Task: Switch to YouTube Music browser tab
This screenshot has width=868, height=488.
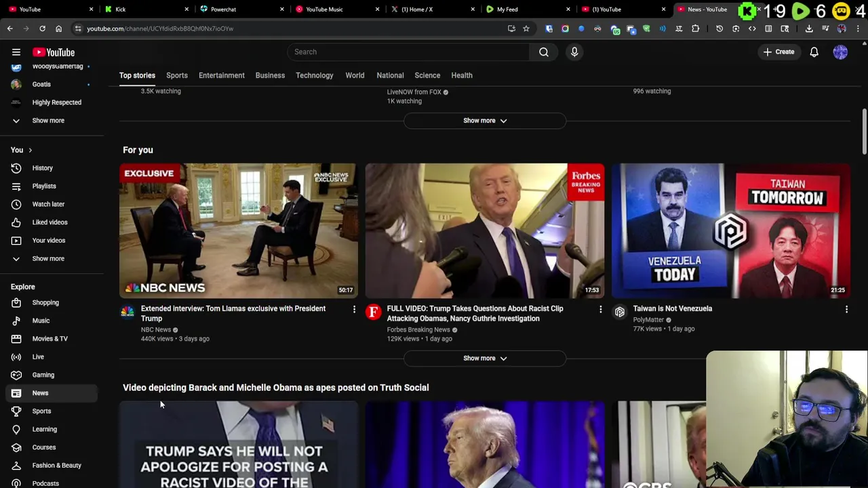Action: (x=337, y=9)
